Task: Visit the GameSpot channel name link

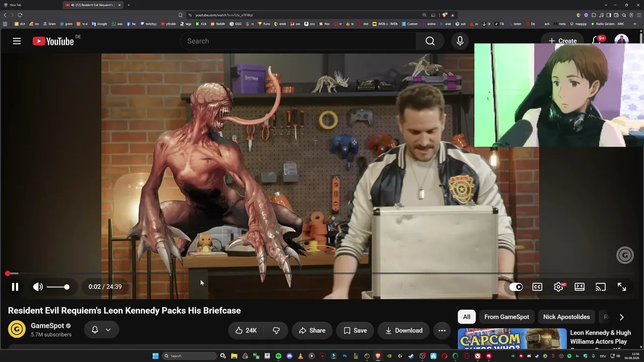Action: click(47, 326)
